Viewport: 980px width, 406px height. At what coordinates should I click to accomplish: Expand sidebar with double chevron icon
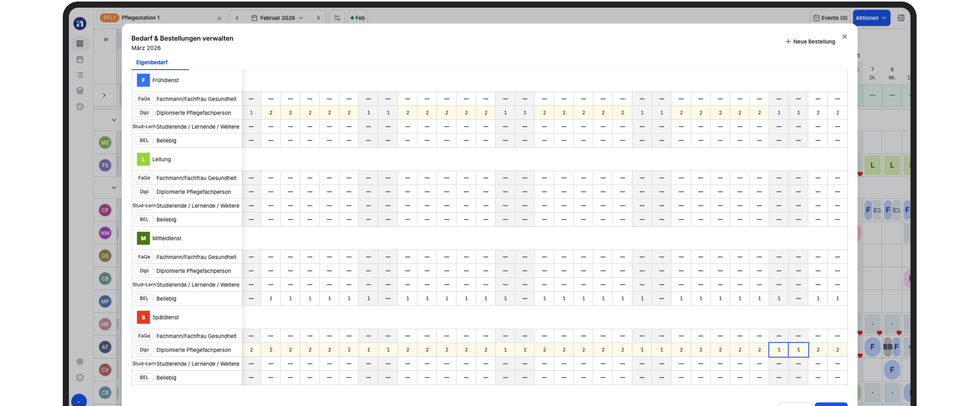pos(106,39)
